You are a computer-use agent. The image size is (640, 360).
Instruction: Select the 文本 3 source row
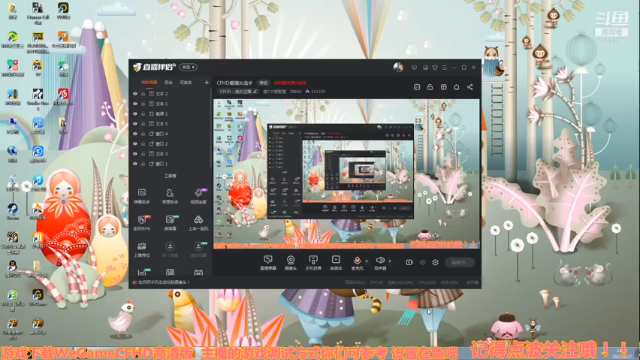171,154
